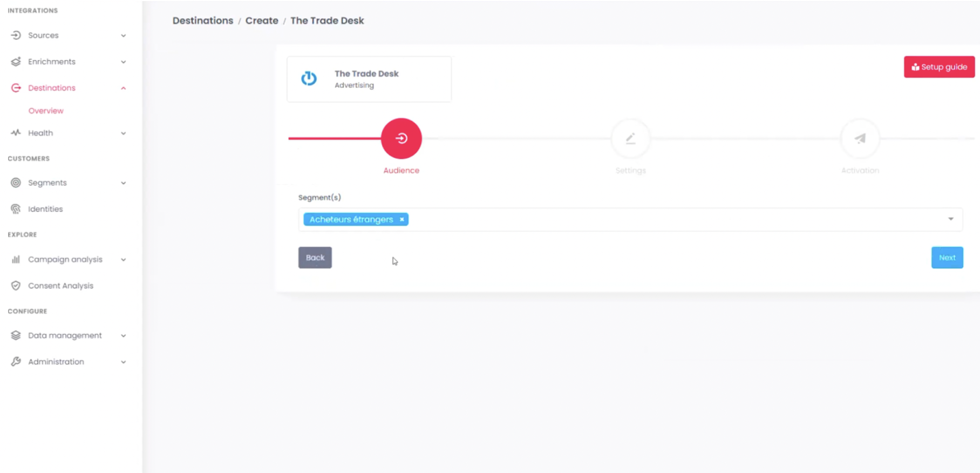Click the Acheteurs étrangers tag text
This screenshot has height=473, width=980.
351,219
